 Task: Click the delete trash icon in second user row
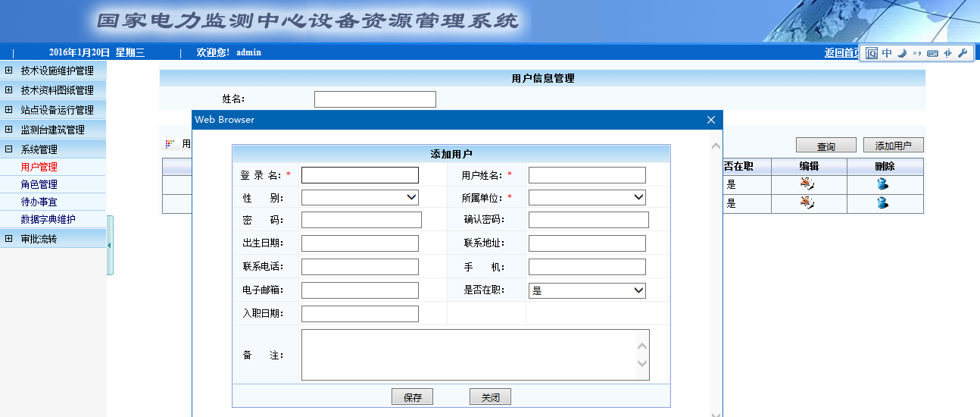click(882, 202)
